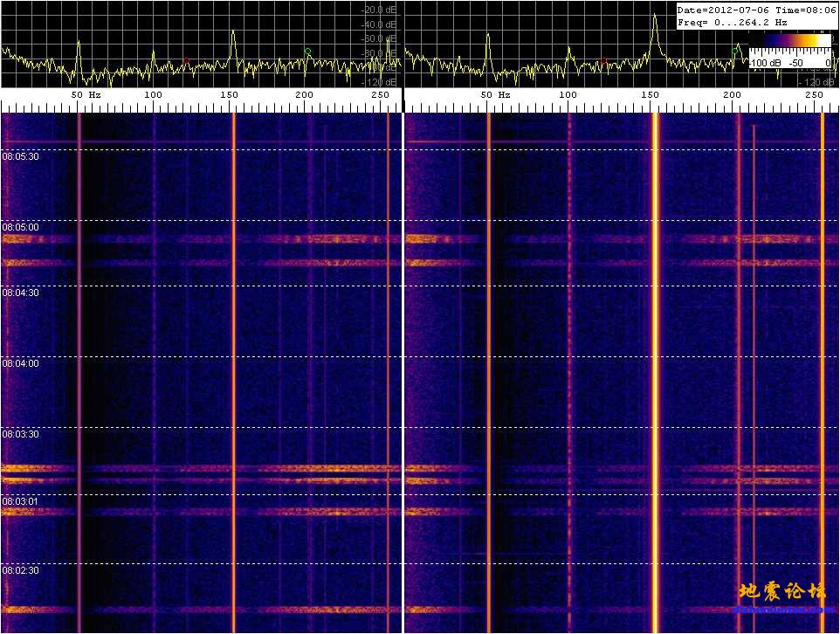Click the green circle marker on right spectrum plot

pos(735,51)
